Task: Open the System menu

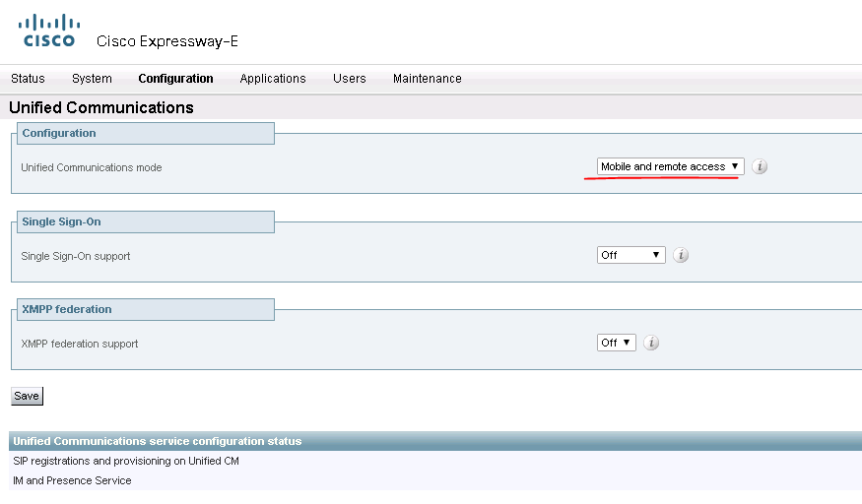Action: tap(92, 79)
